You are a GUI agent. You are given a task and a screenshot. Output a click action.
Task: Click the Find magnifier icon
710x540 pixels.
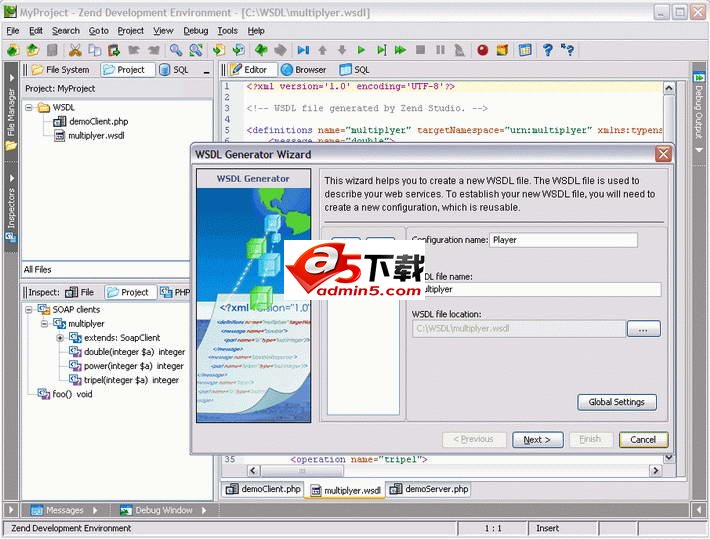[176, 50]
